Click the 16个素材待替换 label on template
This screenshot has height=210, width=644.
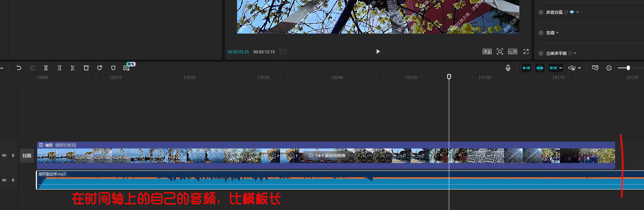327,156
